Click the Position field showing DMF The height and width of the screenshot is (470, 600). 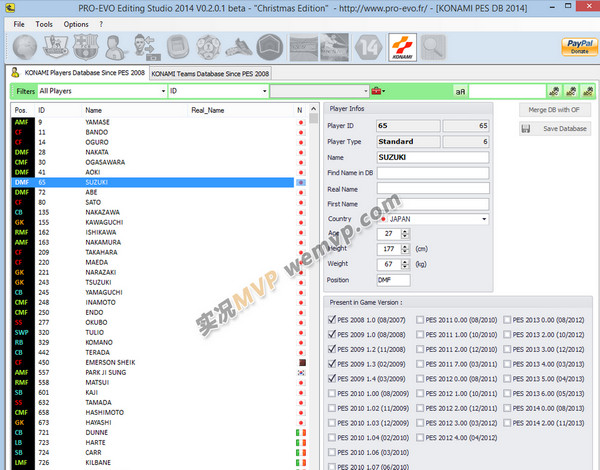pos(394,280)
